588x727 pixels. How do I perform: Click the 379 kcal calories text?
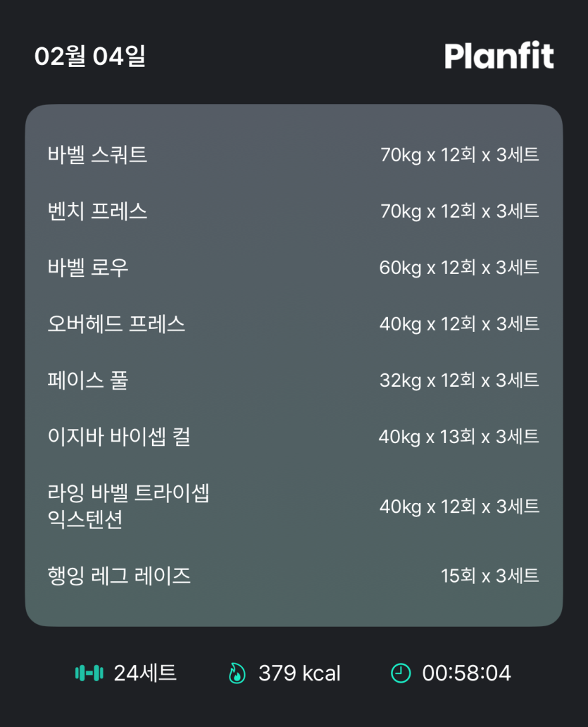299,673
